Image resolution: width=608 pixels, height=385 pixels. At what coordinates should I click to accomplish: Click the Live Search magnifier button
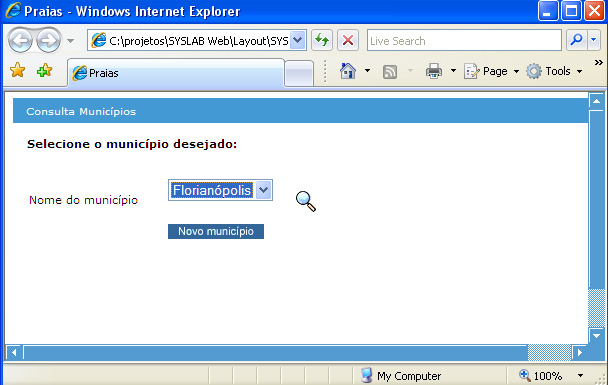pos(577,40)
